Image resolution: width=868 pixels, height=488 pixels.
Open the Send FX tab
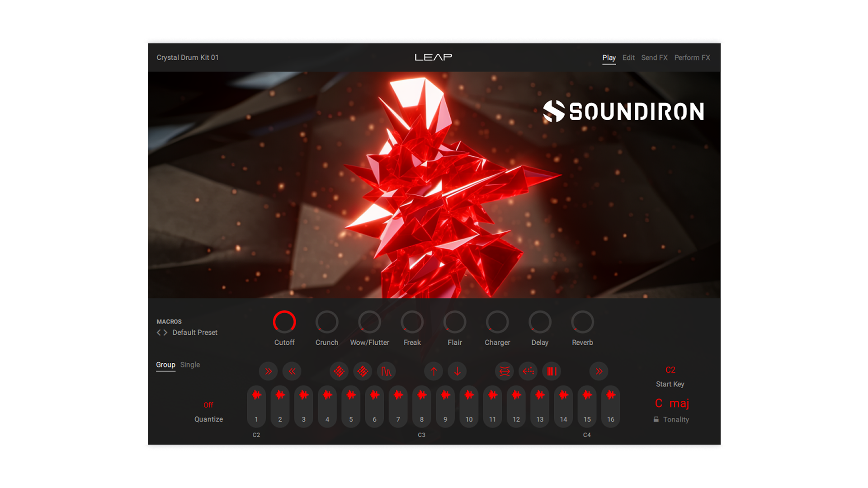654,58
